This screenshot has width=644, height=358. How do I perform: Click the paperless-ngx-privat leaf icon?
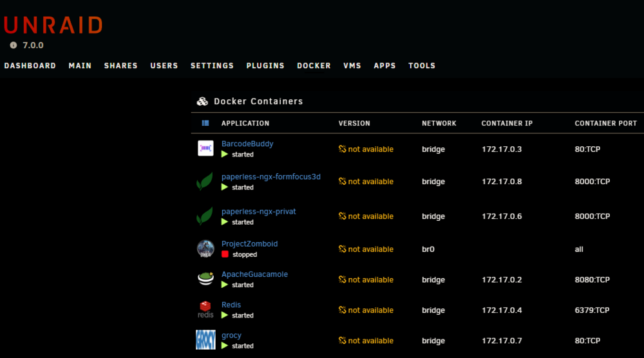click(205, 216)
